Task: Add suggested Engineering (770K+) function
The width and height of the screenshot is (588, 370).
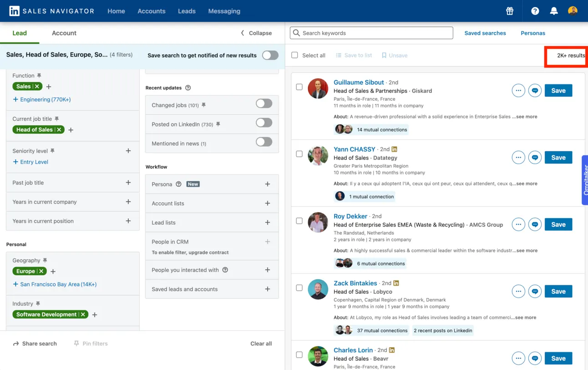Action: (x=42, y=99)
